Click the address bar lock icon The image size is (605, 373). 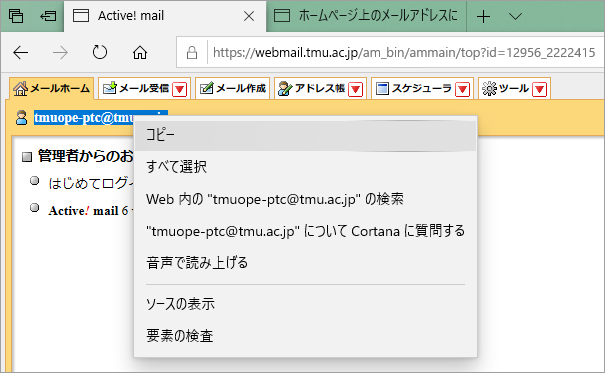click(x=192, y=52)
